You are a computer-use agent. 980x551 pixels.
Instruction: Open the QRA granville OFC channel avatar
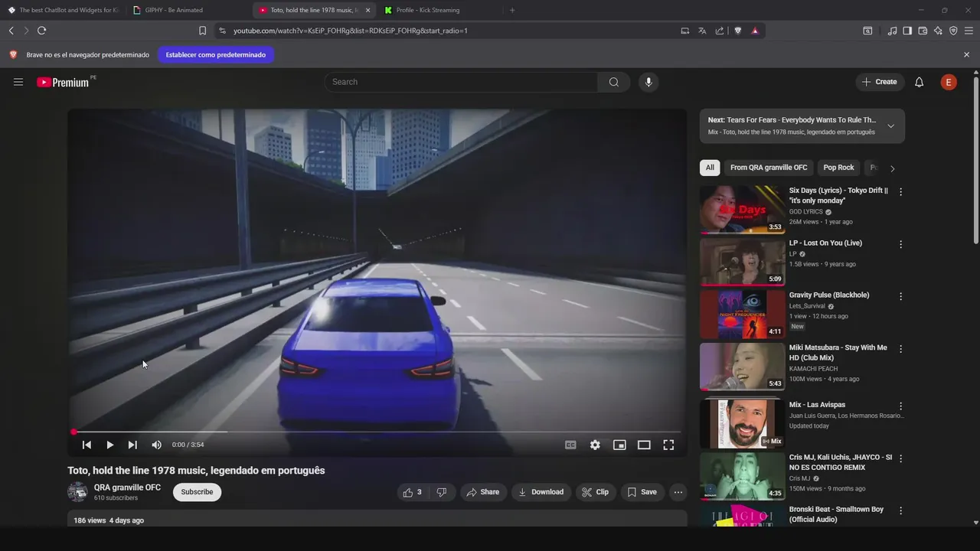coord(77,492)
